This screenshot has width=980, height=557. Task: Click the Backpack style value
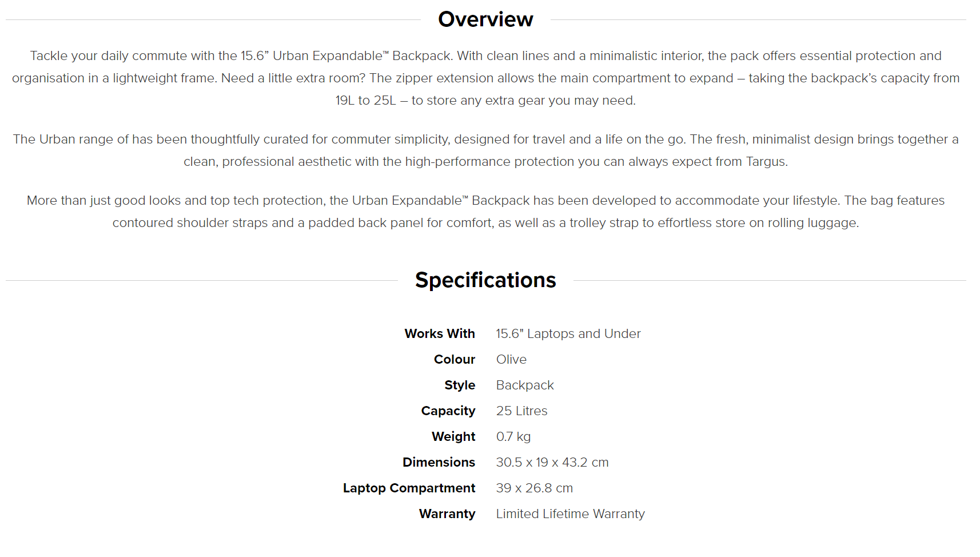coord(525,385)
